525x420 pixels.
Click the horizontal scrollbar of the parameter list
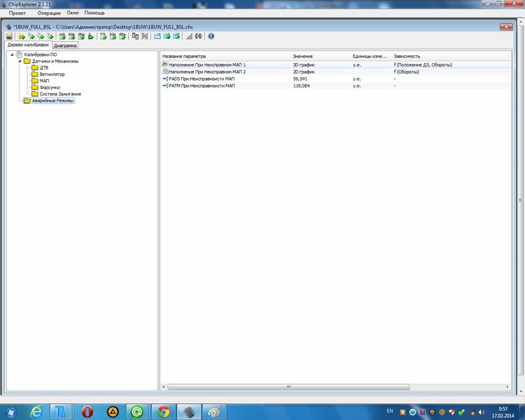point(287,386)
